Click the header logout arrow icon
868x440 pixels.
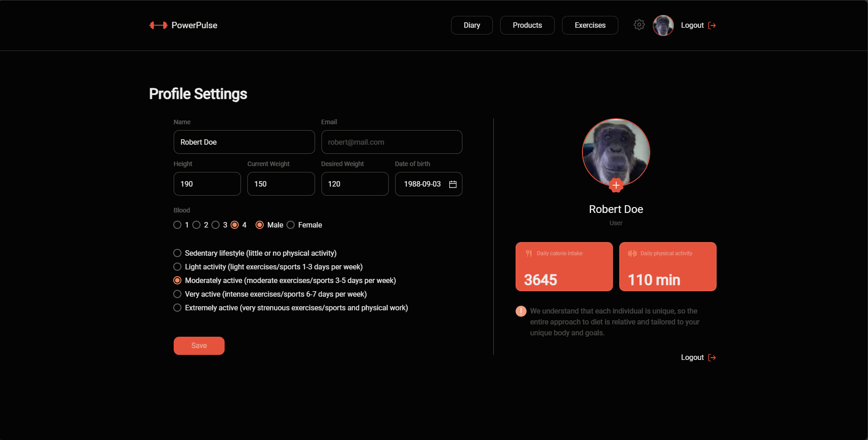pyautogui.click(x=712, y=25)
